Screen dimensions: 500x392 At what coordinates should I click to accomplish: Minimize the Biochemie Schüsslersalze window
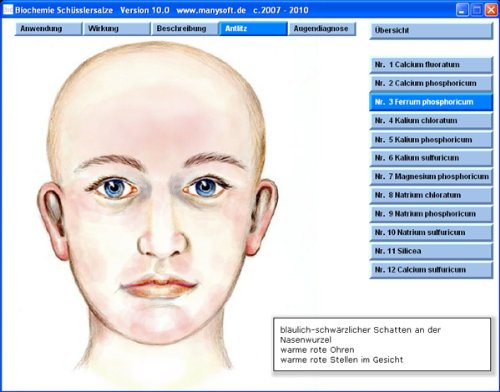coord(462,10)
